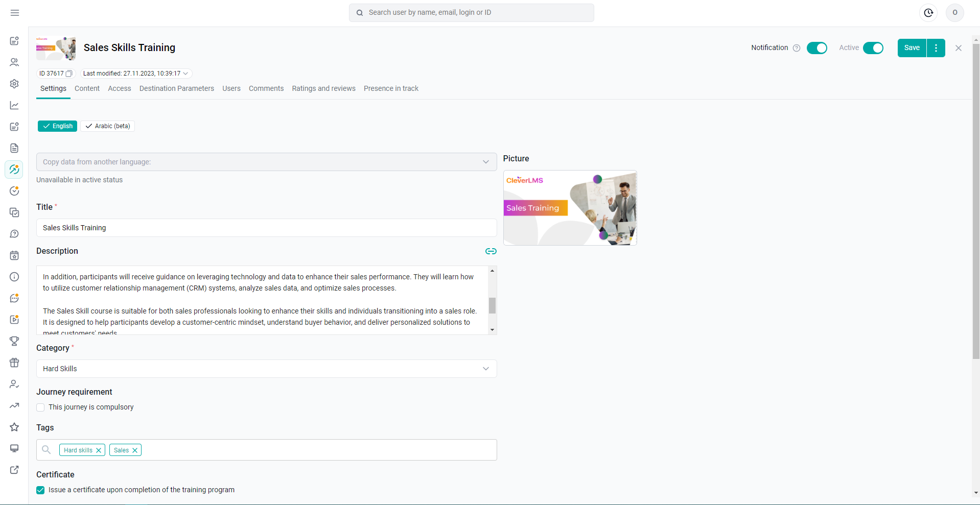Open the analytics line chart icon
980x505 pixels.
[x=14, y=105]
